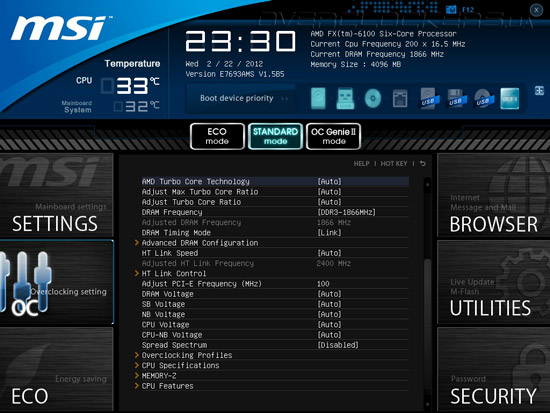Click the HOT KEY link
This screenshot has width=550, height=413.
tap(394, 164)
